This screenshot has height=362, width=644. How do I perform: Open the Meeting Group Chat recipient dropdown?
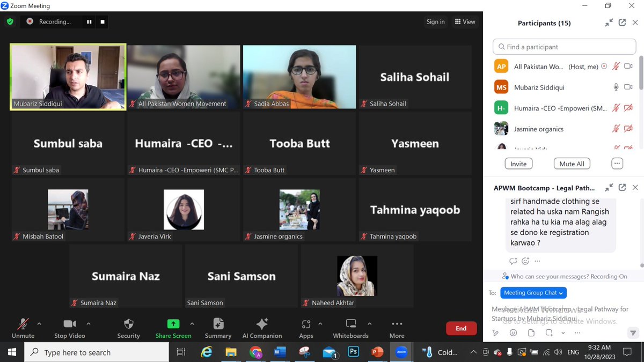point(533,293)
